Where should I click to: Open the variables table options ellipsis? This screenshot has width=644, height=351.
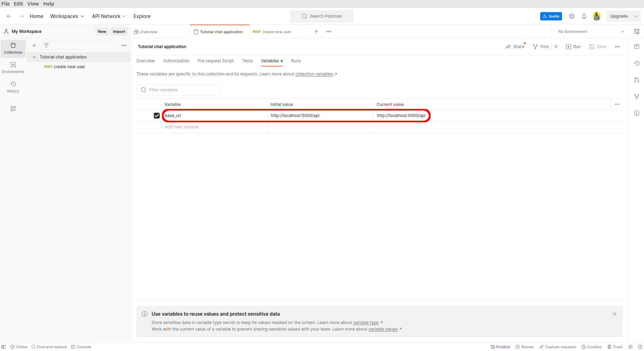617,104
